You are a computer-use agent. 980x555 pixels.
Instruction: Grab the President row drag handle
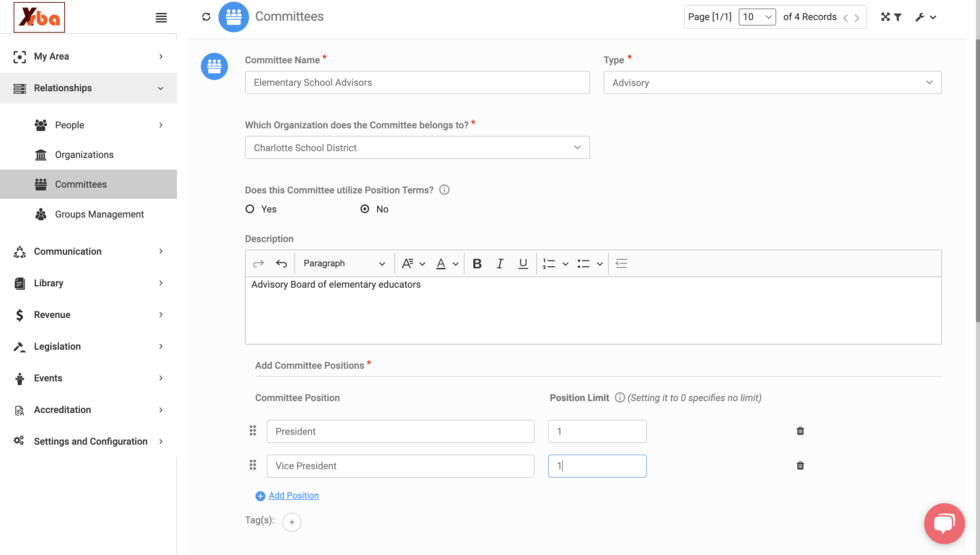253,431
